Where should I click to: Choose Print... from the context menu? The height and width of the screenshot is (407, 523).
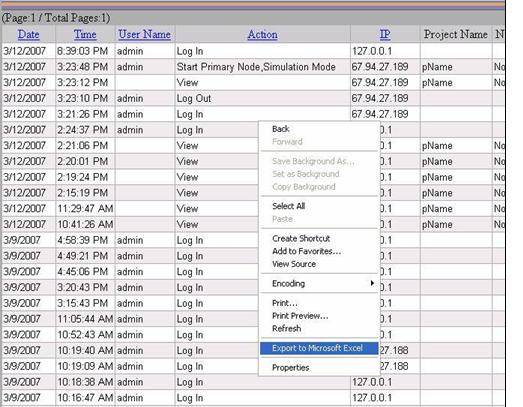click(x=285, y=303)
